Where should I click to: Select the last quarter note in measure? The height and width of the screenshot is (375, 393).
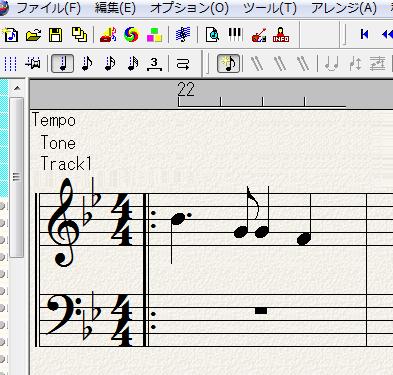pos(305,220)
